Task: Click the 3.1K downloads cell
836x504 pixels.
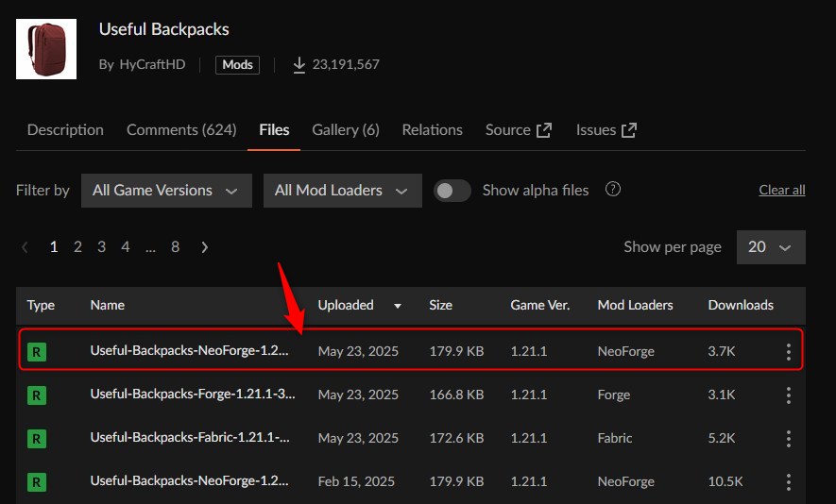Action: tap(722, 395)
